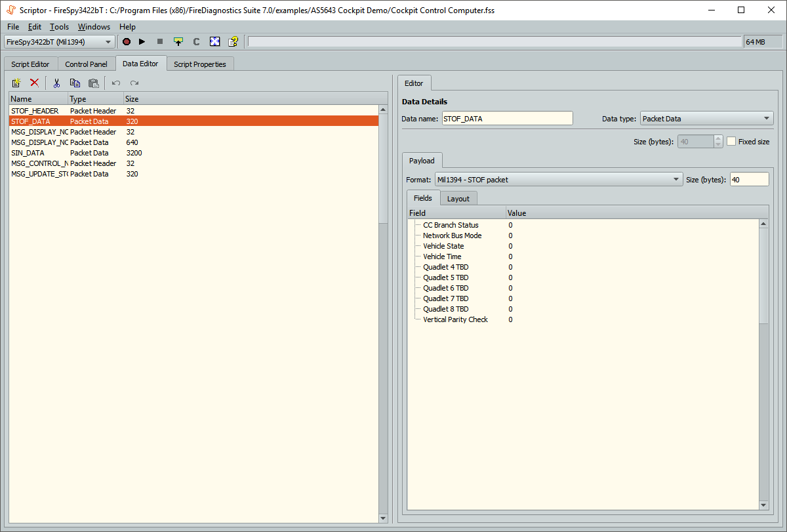This screenshot has width=787, height=532.
Task: Click the Scriptor app icon in title bar
Action: pyautogui.click(x=11, y=10)
